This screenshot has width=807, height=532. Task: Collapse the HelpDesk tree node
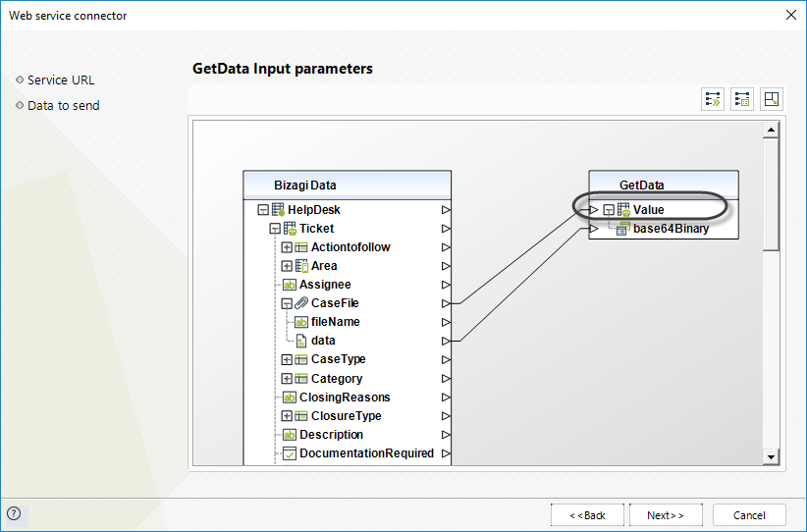263,210
